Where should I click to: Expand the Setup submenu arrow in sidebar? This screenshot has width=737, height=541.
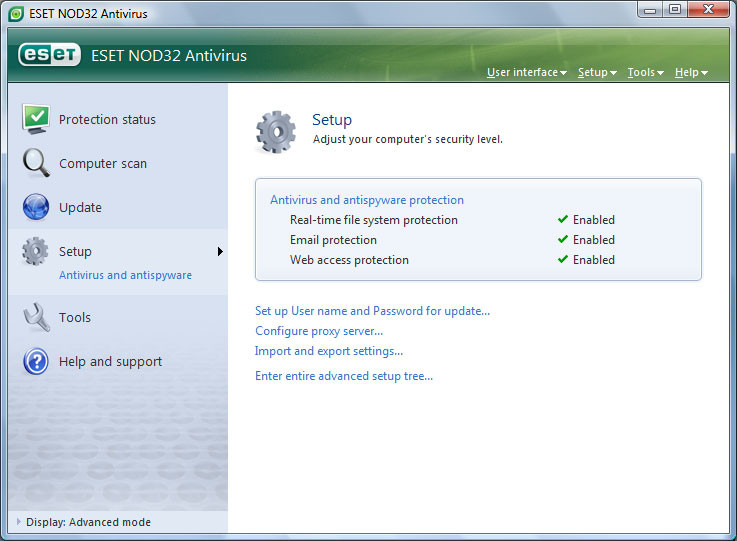[x=220, y=251]
